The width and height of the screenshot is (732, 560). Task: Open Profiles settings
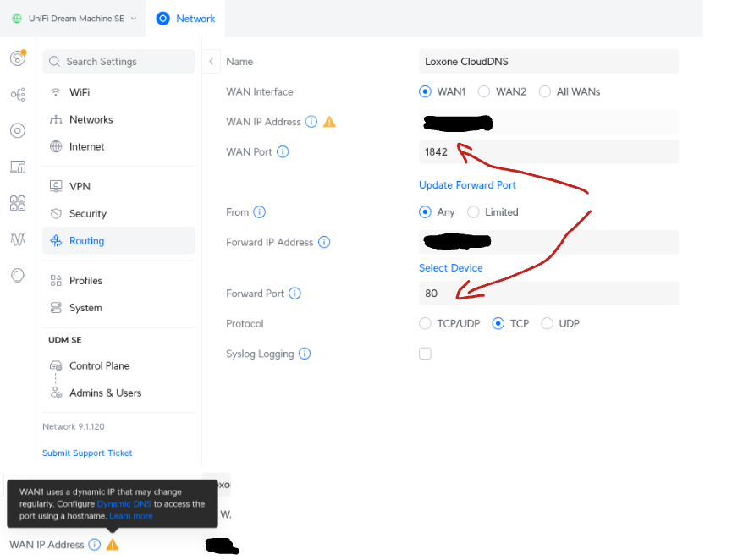tap(118, 281)
